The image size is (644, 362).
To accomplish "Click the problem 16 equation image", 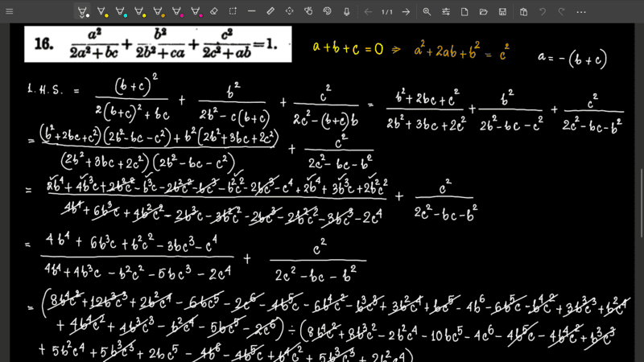I will click(158, 44).
